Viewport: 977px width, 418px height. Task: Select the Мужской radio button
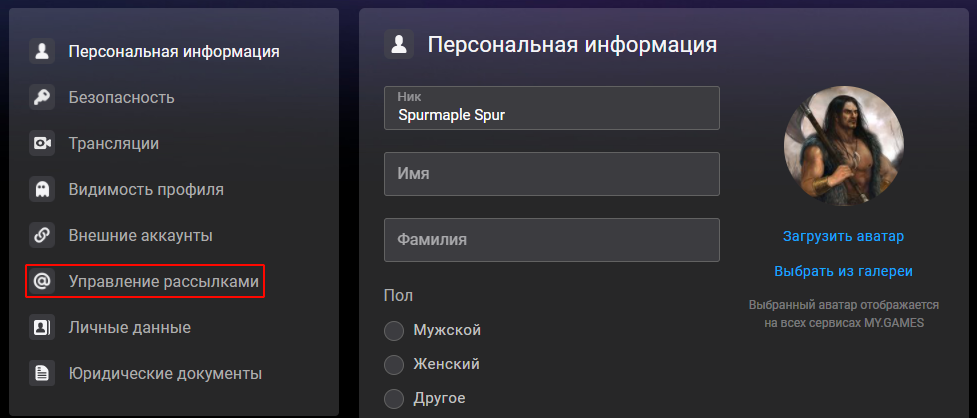pyautogui.click(x=394, y=331)
